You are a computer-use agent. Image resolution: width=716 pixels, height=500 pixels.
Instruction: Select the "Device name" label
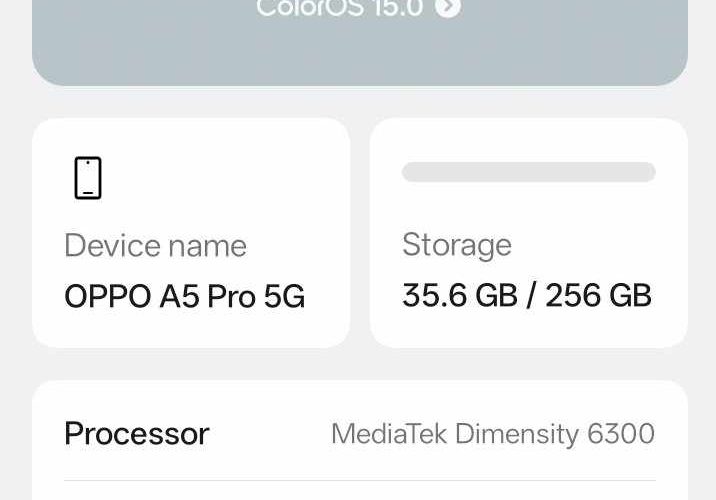click(x=155, y=245)
